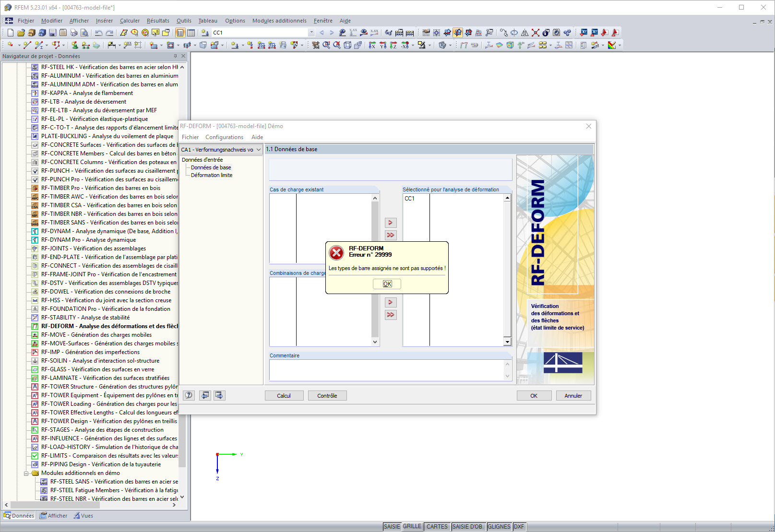The height and width of the screenshot is (532, 775).
Task: Go to previous RF-DEFORM window with arrow icon
Action: (x=205, y=395)
